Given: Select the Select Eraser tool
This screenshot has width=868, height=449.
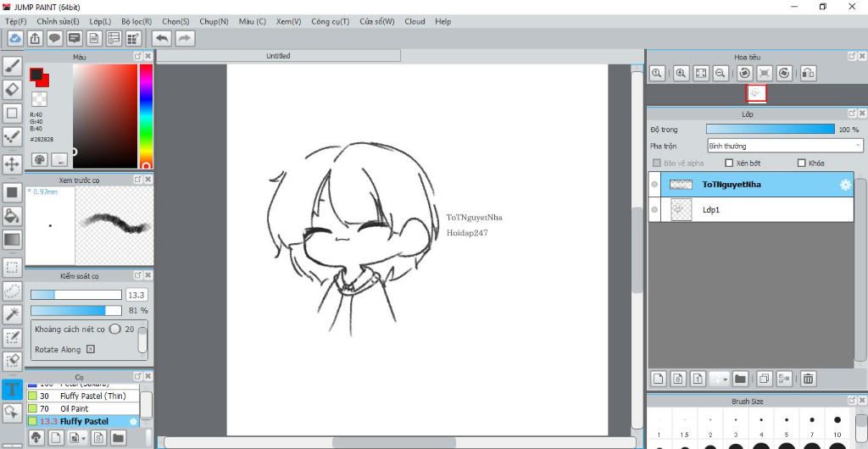Looking at the screenshot, I should point(12,361).
